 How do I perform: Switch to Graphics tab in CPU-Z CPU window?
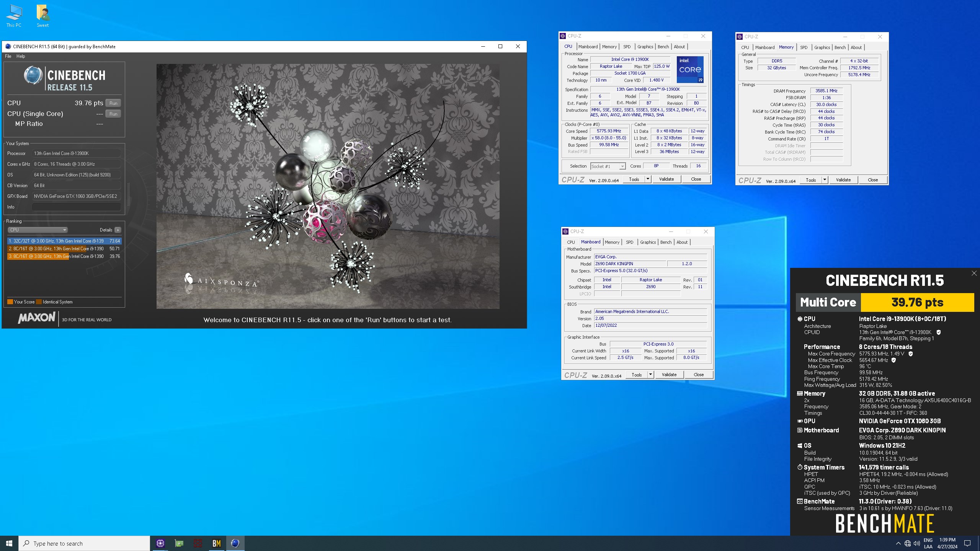[645, 47]
